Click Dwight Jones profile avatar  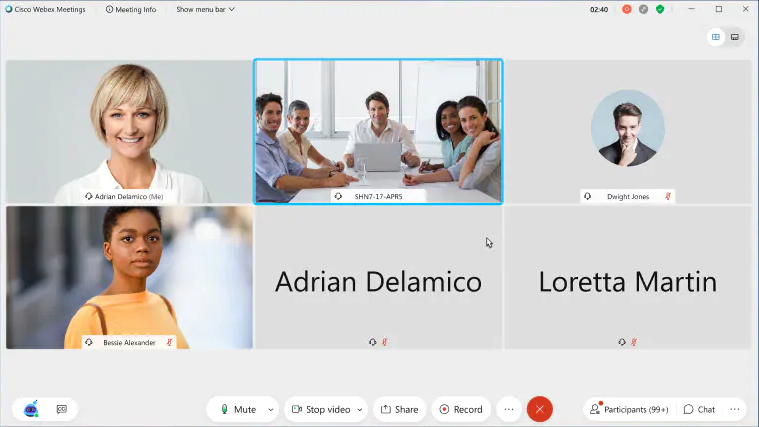[x=628, y=128]
